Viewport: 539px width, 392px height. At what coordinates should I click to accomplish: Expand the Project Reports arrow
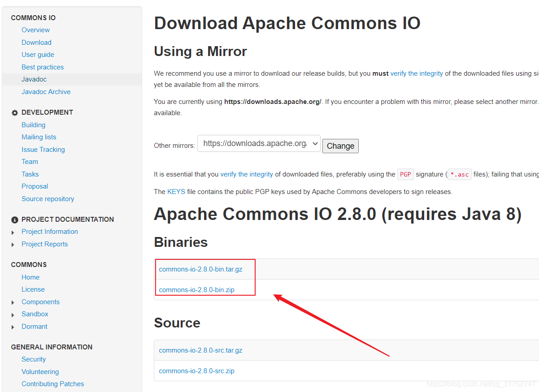[13, 245]
